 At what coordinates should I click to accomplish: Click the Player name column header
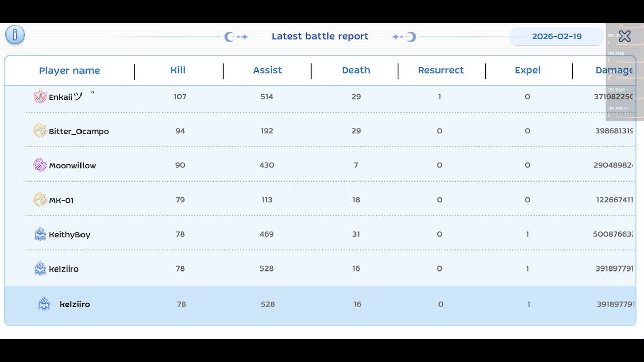point(69,71)
